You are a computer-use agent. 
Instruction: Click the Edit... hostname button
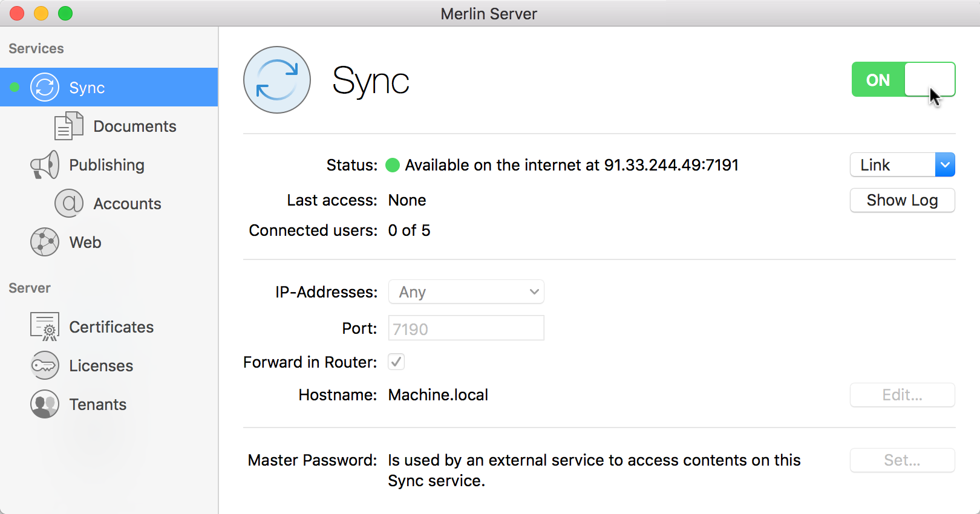click(903, 395)
